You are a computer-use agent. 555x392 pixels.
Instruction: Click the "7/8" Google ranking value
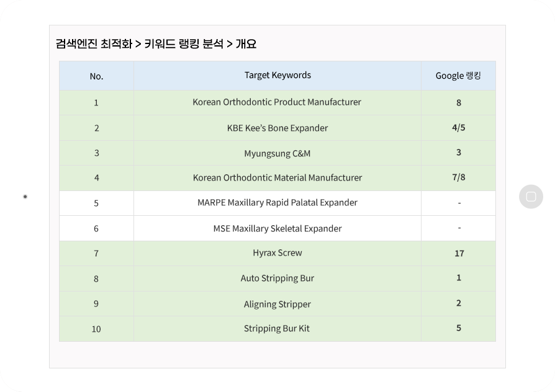[x=459, y=177]
